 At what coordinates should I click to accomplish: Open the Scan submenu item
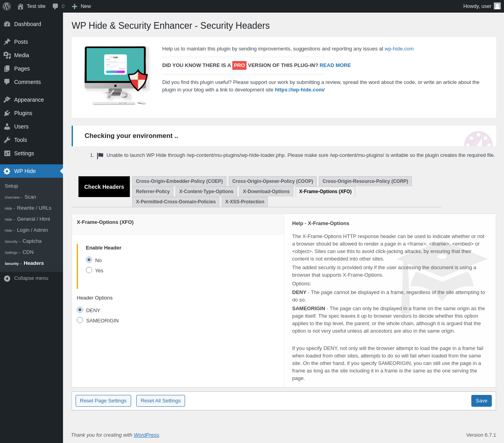[30, 197]
